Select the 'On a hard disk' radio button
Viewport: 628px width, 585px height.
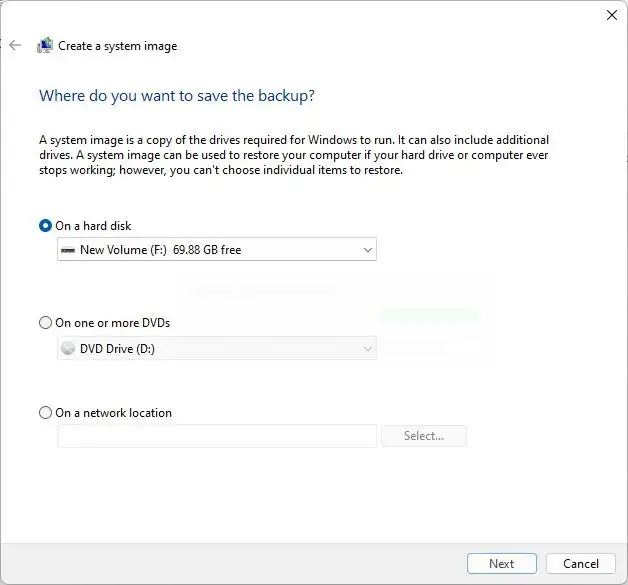[x=45, y=226]
